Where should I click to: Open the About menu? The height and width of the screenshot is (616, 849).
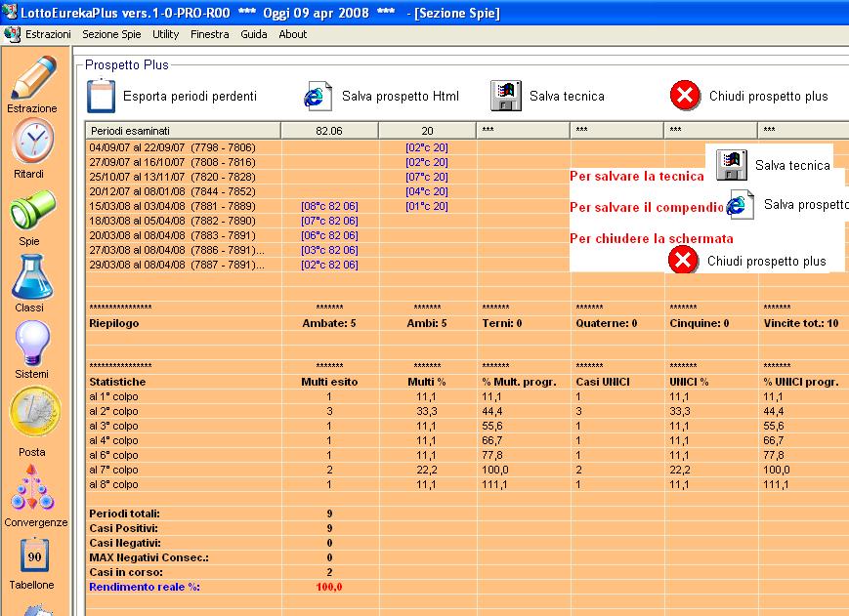coord(293,34)
